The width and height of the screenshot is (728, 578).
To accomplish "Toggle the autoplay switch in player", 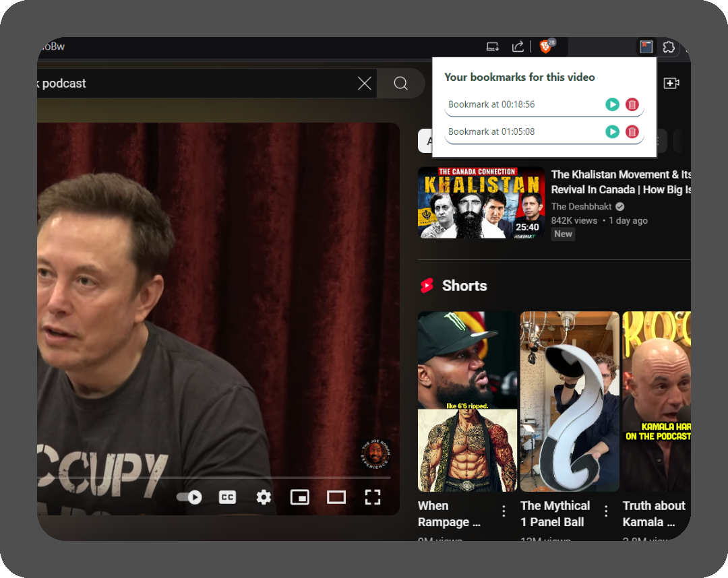I will coord(189,497).
